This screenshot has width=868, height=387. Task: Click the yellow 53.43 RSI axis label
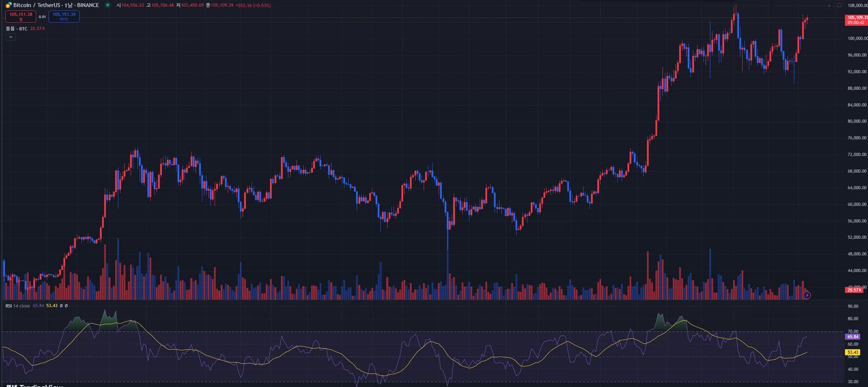853,352
